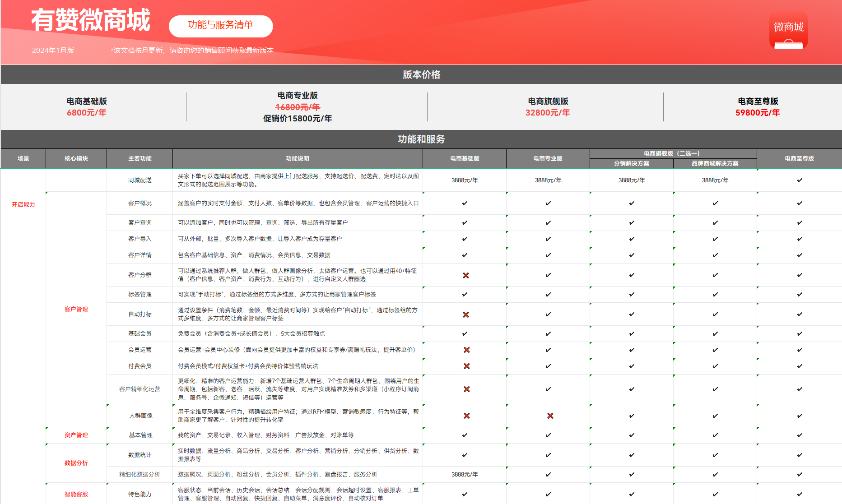The height and width of the screenshot is (504, 842).
Task: Click checkmark for 客户精细化运营 in 品牌商城解决方案
Action: click(x=715, y=389)
